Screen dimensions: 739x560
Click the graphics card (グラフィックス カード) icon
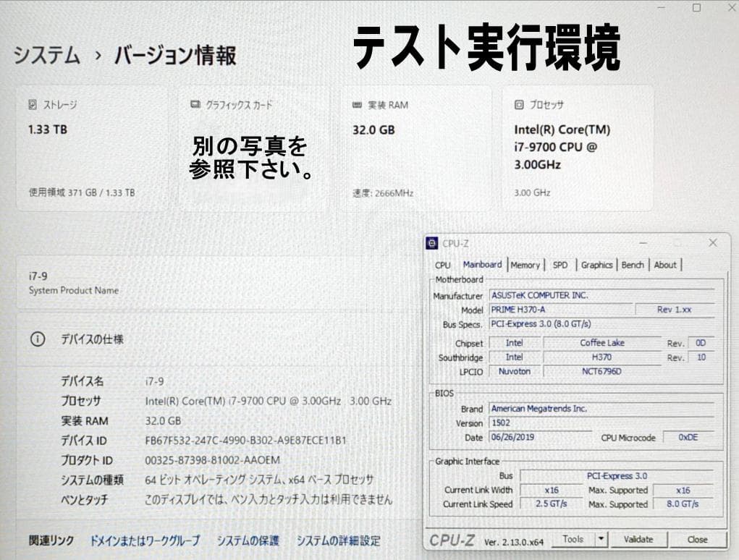[x=195, y=105]
